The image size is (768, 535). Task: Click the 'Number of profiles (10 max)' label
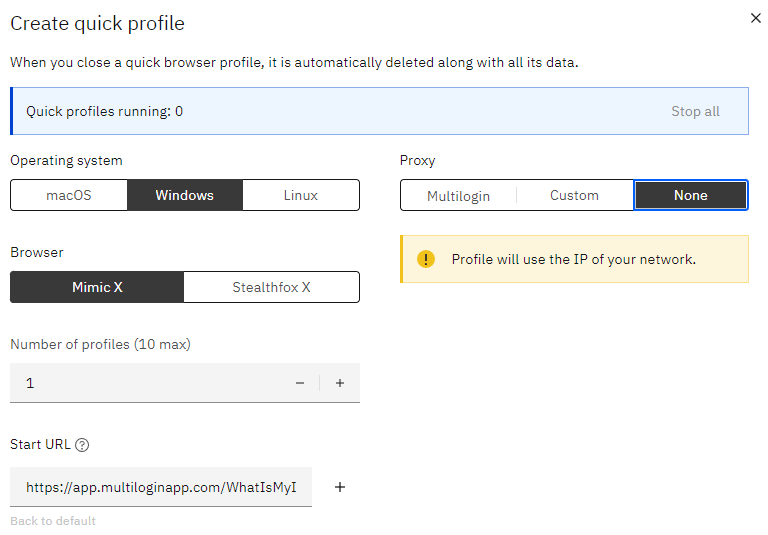point(100,344)
